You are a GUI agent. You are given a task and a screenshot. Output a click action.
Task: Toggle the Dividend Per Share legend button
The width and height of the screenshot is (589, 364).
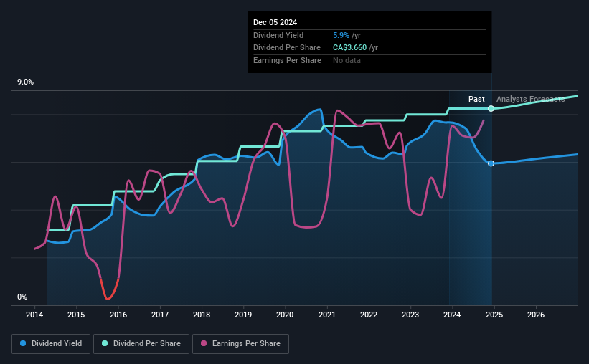coord(141,344)
